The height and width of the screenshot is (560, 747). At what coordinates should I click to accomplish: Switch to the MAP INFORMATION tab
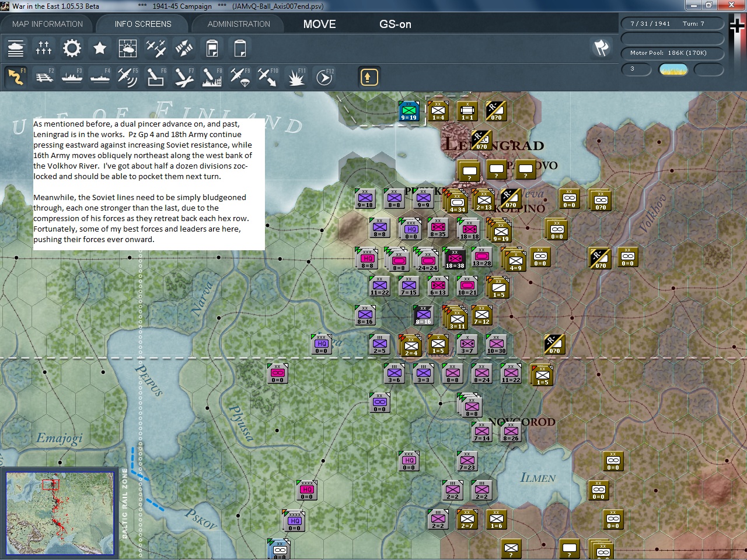(x=47, y=24)
